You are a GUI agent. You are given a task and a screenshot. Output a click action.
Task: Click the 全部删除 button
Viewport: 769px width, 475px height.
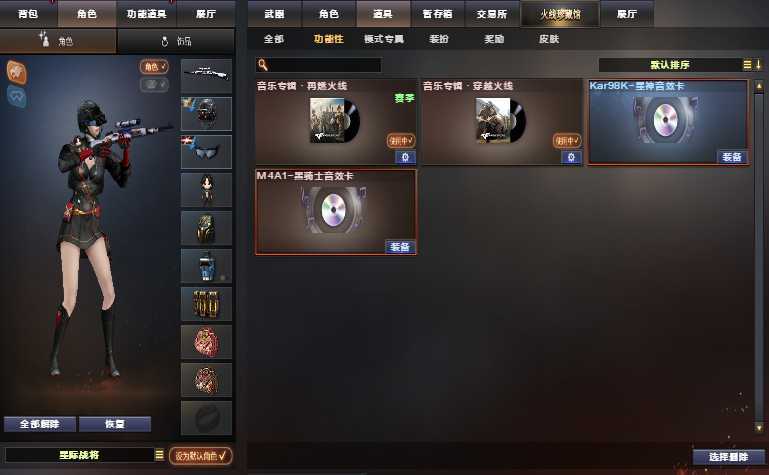coord(40,424)
